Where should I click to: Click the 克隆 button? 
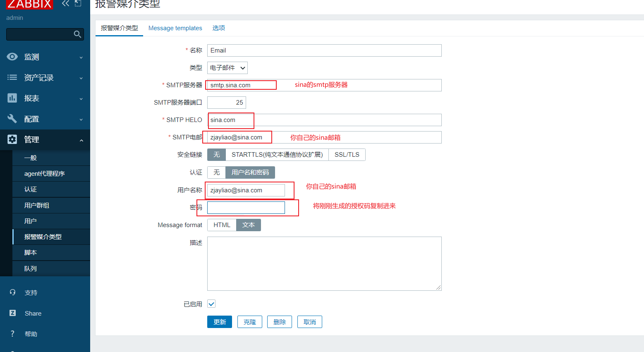coord(250,322)
